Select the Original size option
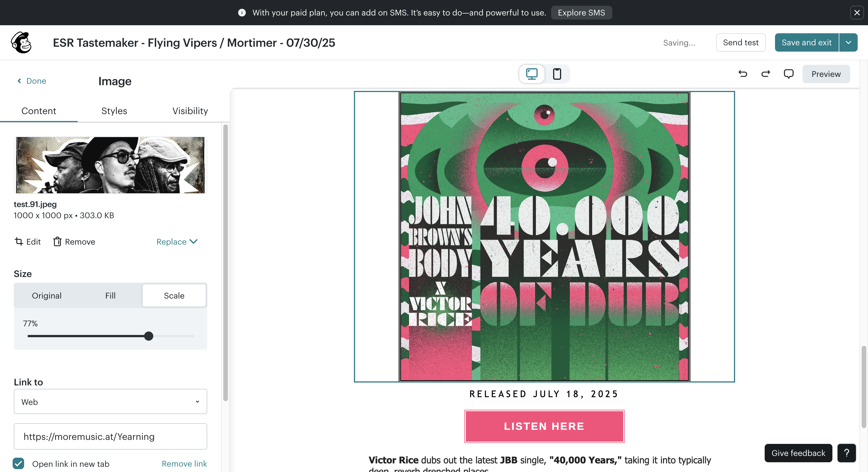Viewport: 868px width, 472px height. tap(46, 295)
